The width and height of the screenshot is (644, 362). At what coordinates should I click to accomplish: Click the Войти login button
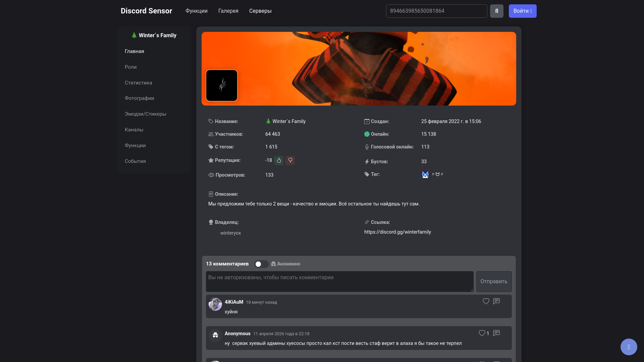[523, 11]
